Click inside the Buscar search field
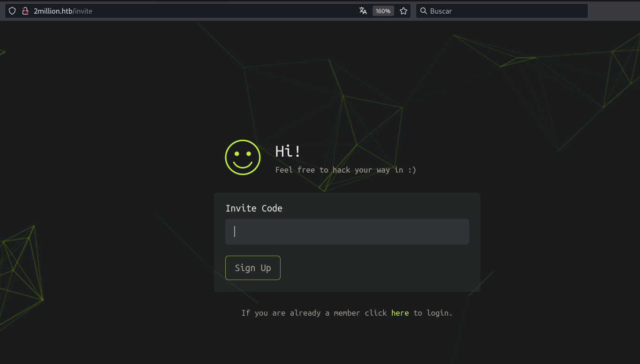This screenshot has width=640, height=364. coord(507,11)
